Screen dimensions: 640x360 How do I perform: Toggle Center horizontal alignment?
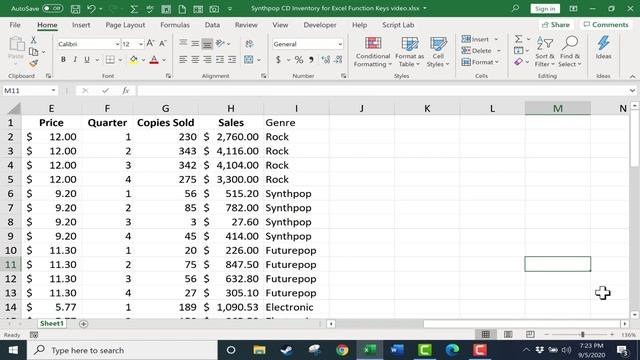click(195, 60)
